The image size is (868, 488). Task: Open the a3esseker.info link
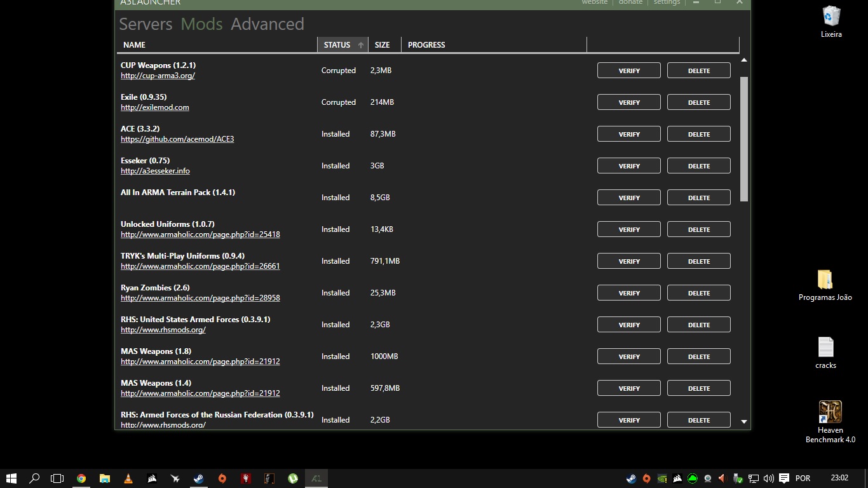pyautogui.click(x=155, y=171)
